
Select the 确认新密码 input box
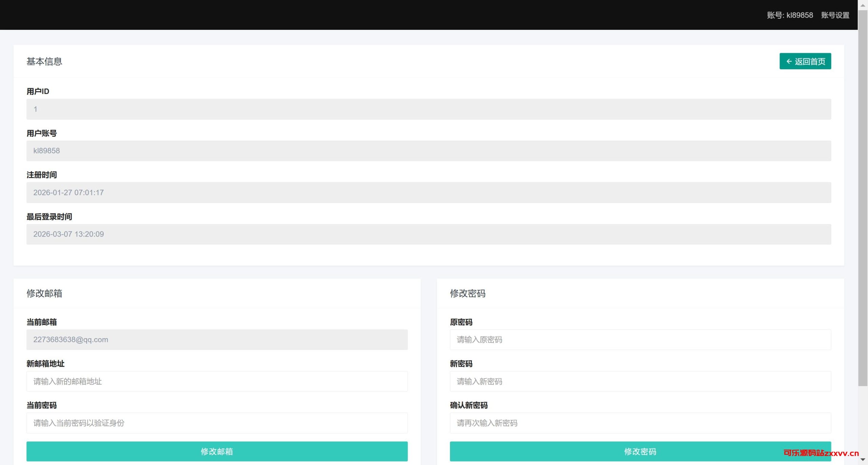pyautogui.click(x=640, y=423)
